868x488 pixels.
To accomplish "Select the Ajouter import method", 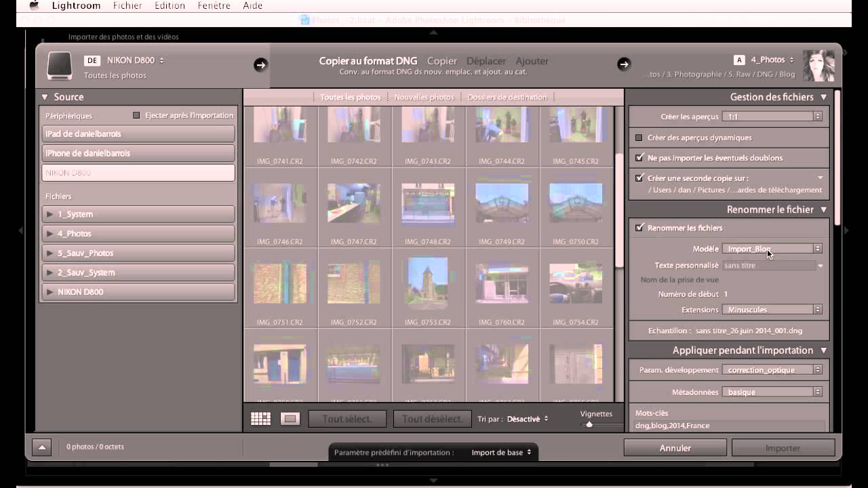I will click(532, 61).
